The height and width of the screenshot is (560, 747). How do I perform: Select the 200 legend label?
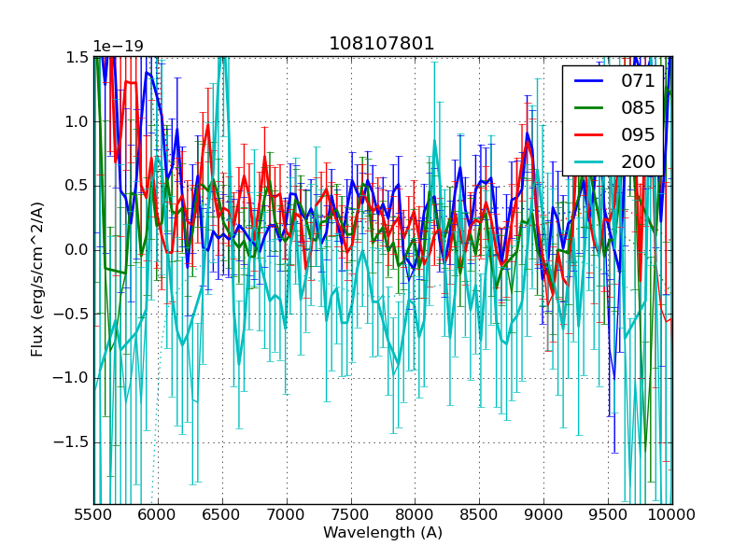(x=639, y=161)
